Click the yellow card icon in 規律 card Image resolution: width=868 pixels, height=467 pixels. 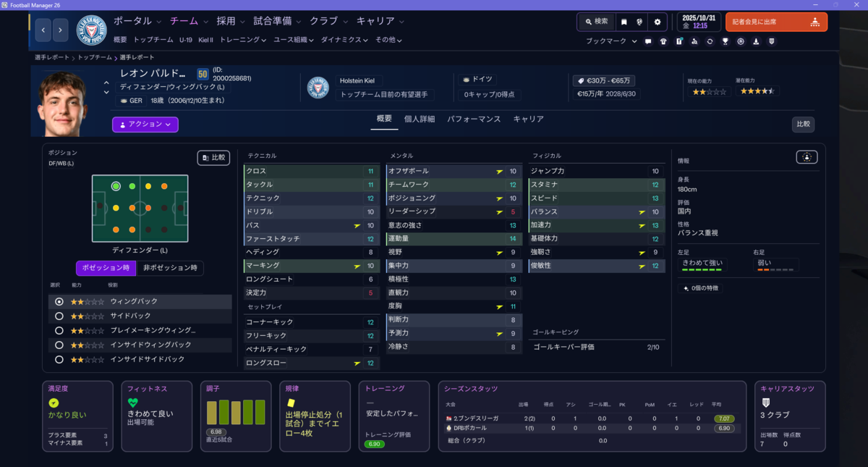point(291,402)
